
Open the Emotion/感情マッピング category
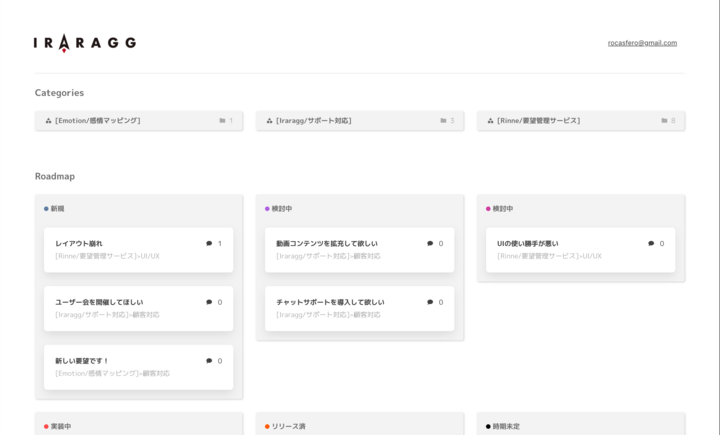click(98, 121)
